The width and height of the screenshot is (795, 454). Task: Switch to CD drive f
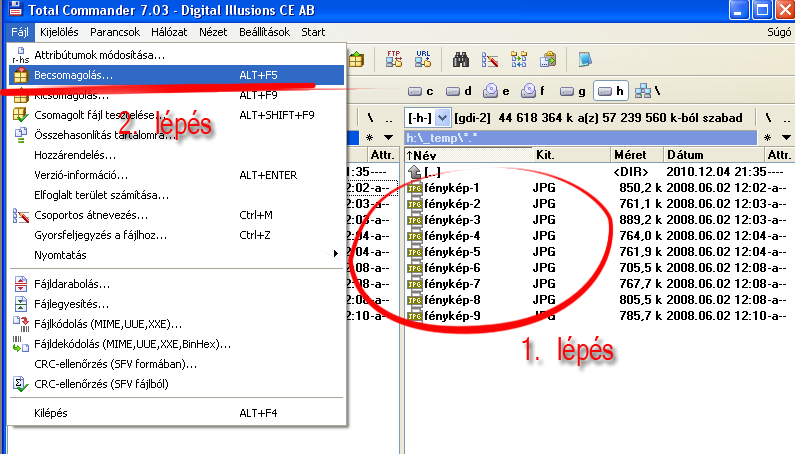[533, 91]
